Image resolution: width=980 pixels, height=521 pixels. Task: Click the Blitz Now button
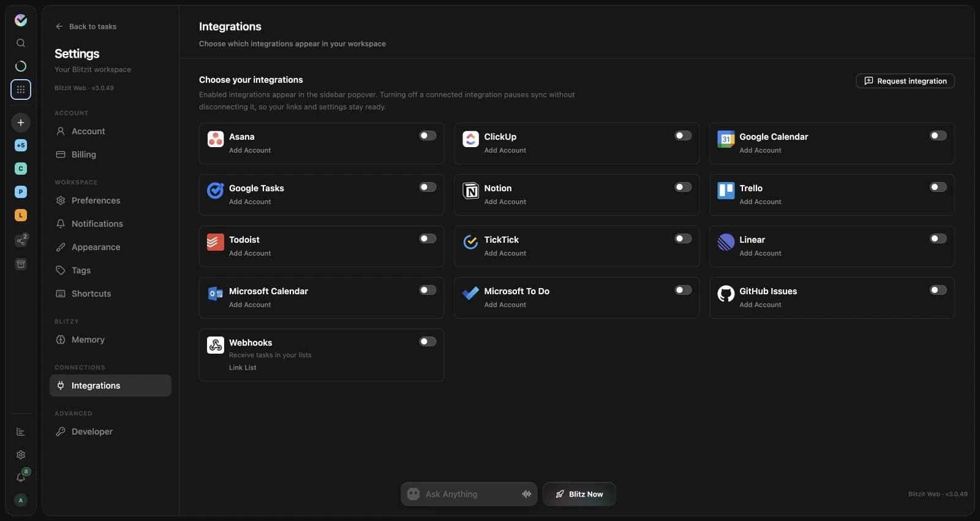tap(579, 494)
